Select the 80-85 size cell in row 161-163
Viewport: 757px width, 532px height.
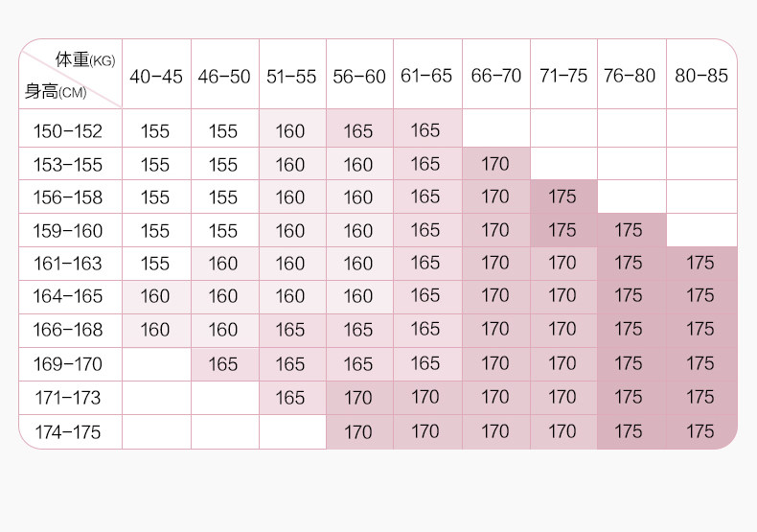coord(700,264)
